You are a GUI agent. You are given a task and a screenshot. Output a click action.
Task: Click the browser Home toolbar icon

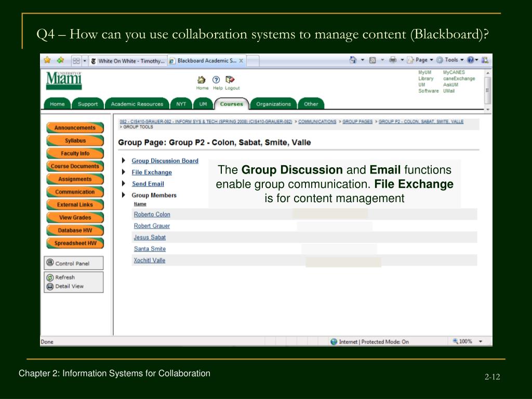click(353, 60)
